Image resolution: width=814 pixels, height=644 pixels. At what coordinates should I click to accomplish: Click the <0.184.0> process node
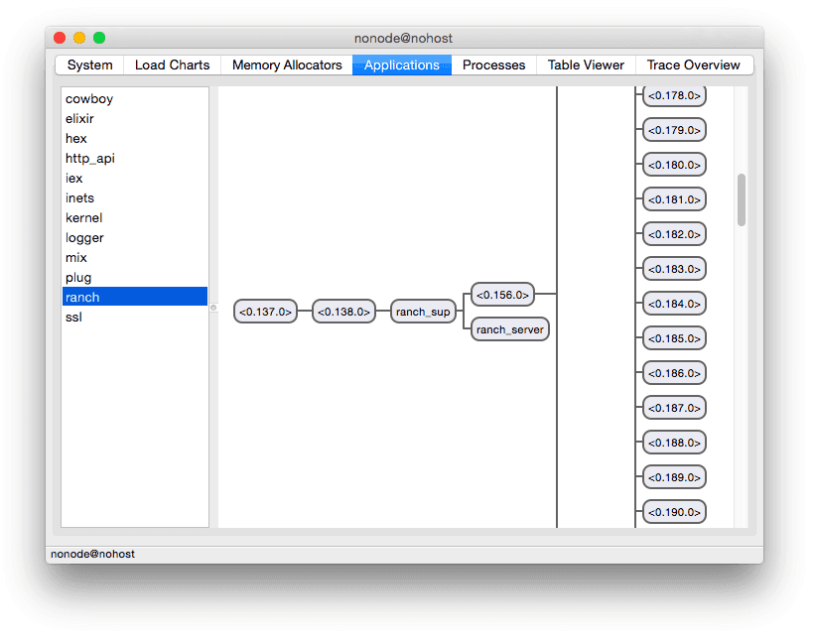click(x=674, y=304)
